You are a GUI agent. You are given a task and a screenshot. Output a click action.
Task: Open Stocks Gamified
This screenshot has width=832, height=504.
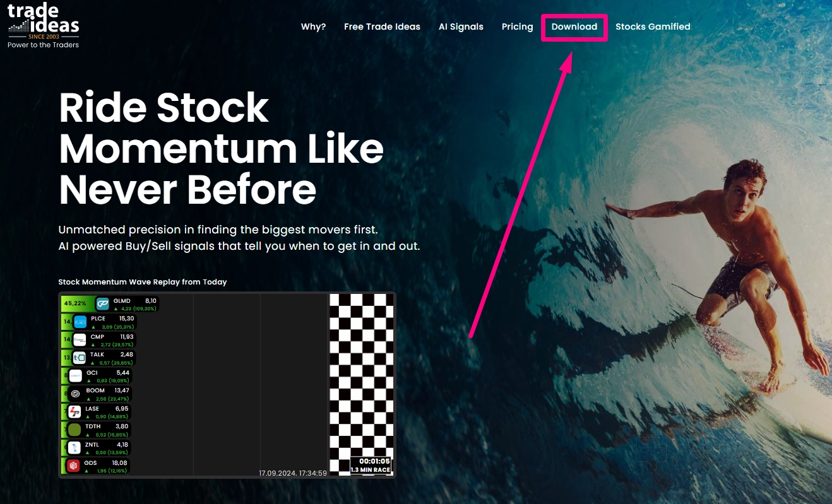pyautogui.click(x=653, y=26)
